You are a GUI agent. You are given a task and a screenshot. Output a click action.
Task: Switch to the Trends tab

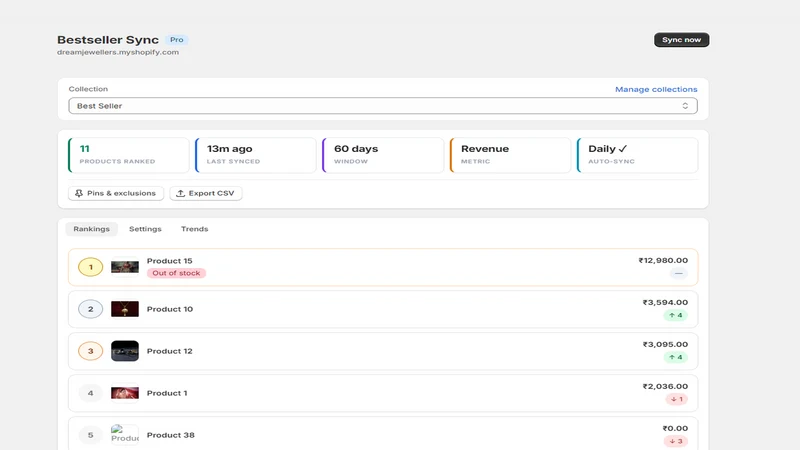[x=194, y=229]
